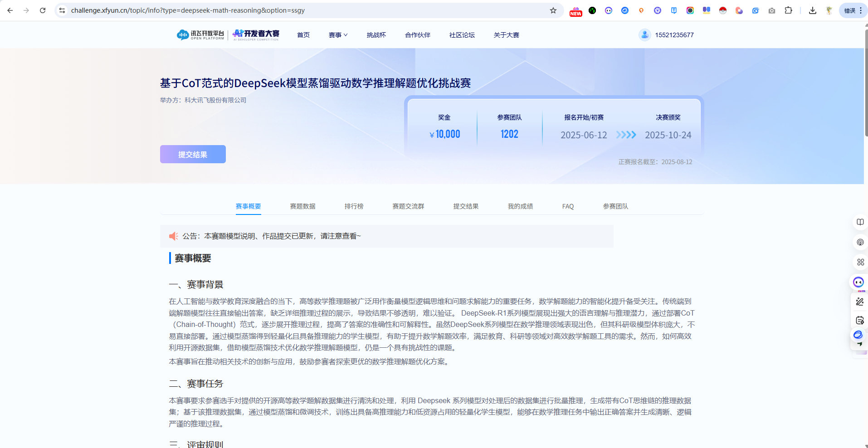The height and width of the screenshot is (448, 868).
Task: Open site information icon in address bar
Action: 62,10
